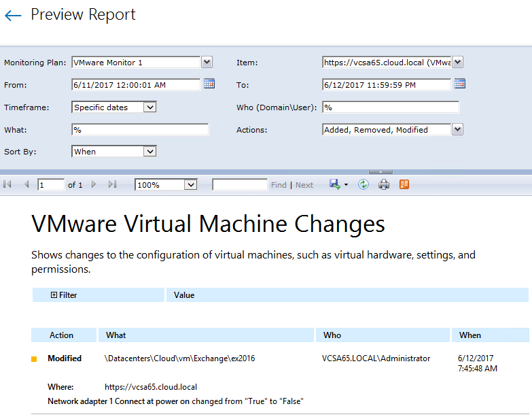Click the Find link in toolbar

[279, 185]
